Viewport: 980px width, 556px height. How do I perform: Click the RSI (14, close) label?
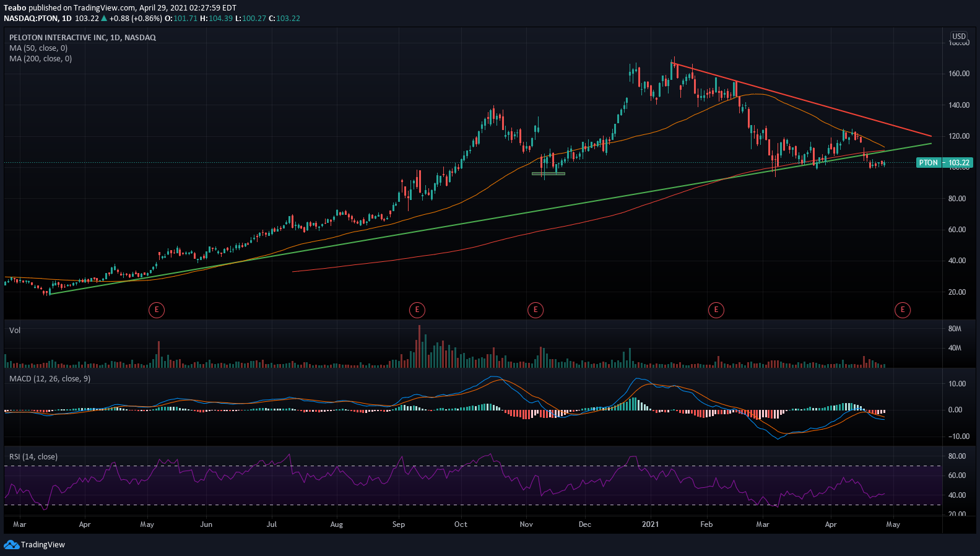(33, 457)
